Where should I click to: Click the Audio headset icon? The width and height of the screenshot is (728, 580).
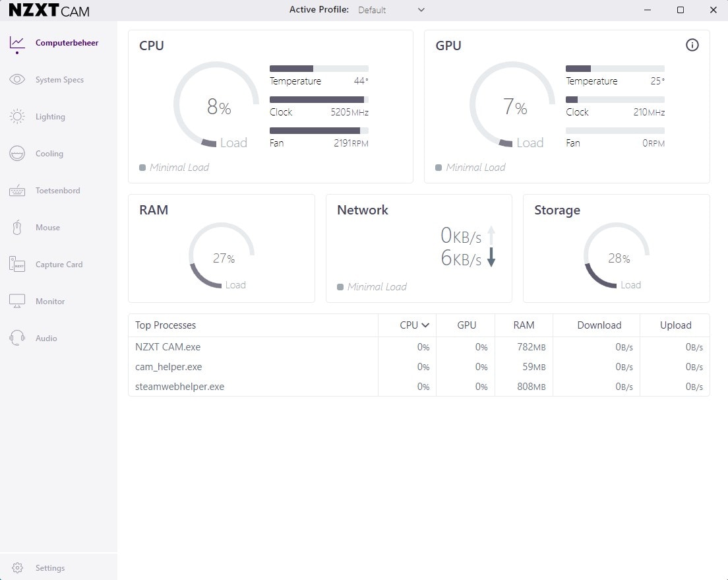click(17, 338)
